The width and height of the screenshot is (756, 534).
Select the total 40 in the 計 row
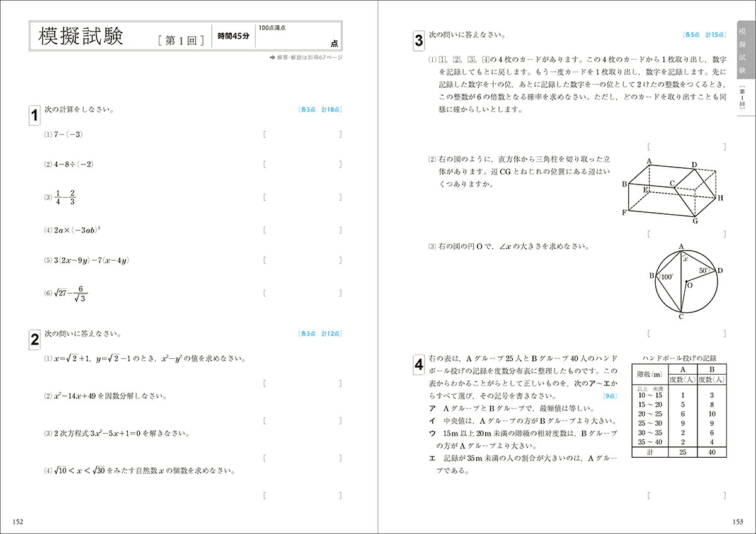click(x=711, y=453)
